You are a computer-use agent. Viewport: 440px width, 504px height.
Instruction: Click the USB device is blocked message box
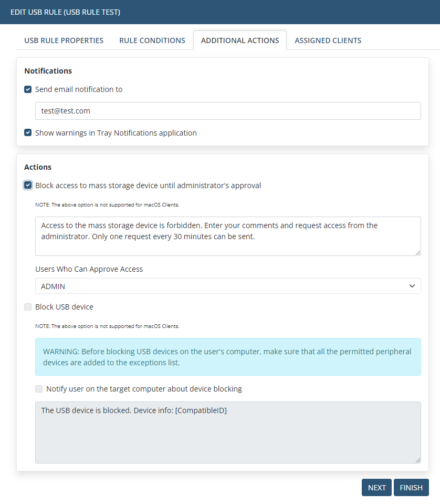(228, 432)
